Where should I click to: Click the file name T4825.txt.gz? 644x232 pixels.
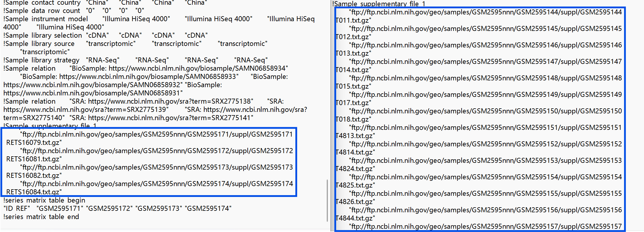tap(354, 185)
